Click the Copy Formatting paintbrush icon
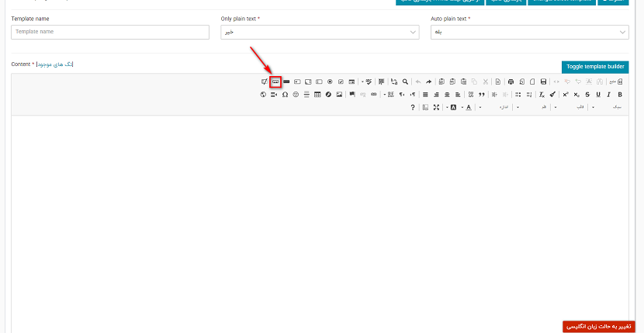The height and width of the screenshot is (333, 644). (x=552, y=95)
